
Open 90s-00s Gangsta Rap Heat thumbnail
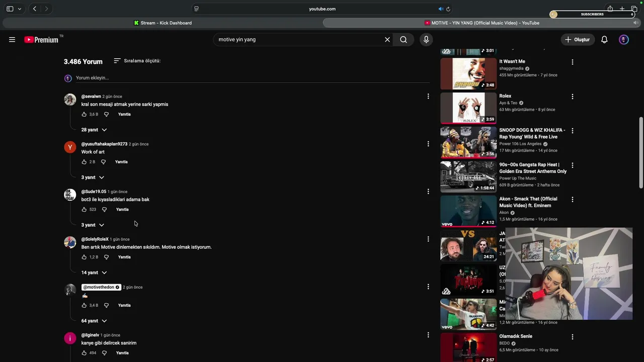point(468,177)
